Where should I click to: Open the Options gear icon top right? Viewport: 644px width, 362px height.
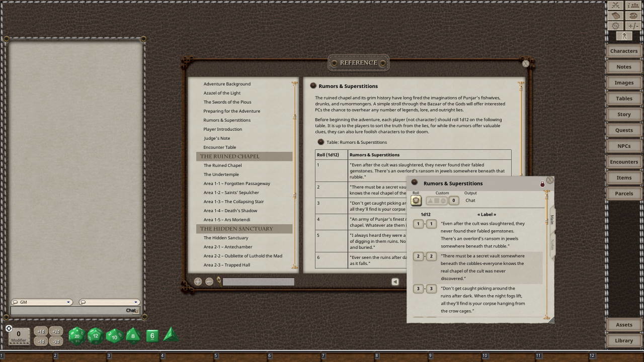click(616, 25)
